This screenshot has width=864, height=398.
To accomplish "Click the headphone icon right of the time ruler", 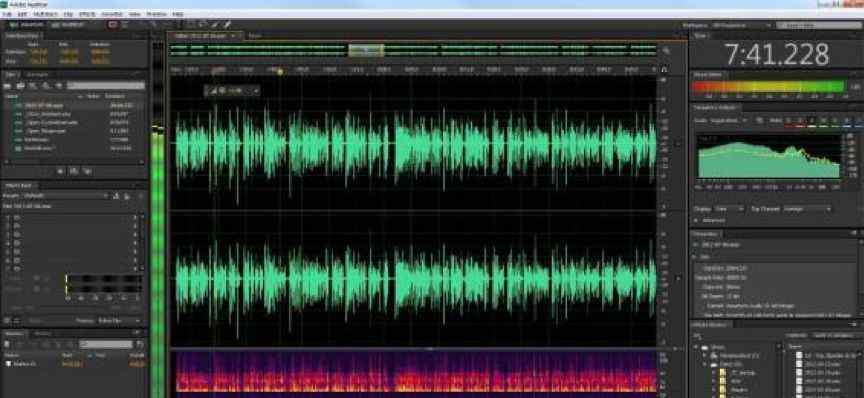I will (664, 70).
